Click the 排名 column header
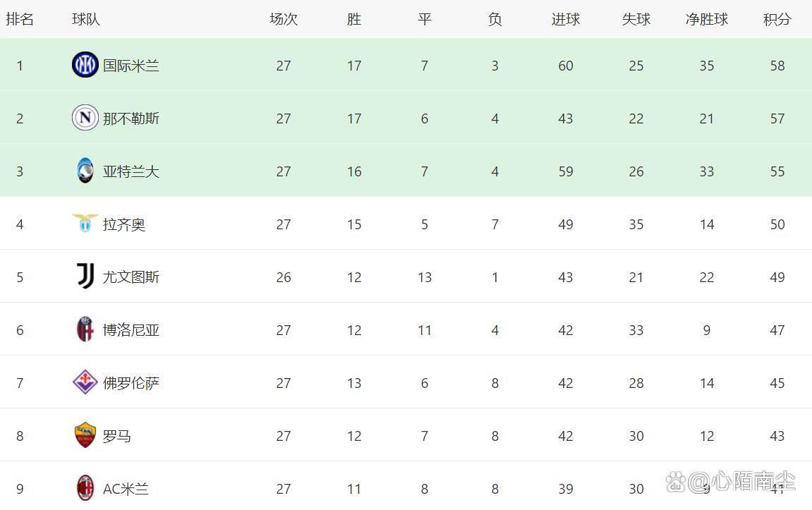The height and width of the screenshot is (510, 812). [20, 19]
